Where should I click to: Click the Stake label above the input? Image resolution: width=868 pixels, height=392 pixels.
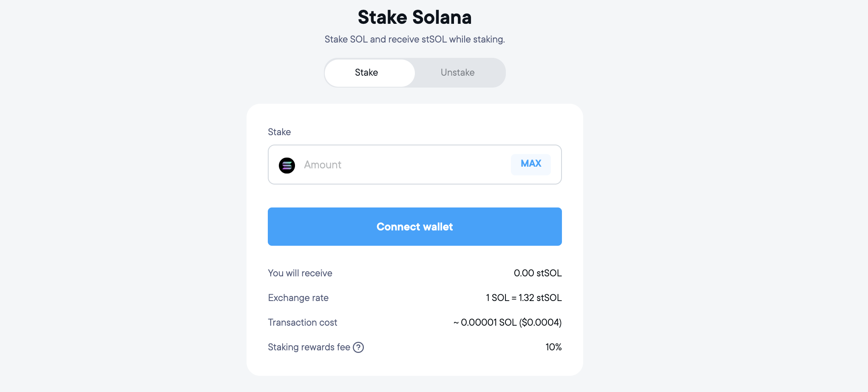pos(279,132)
